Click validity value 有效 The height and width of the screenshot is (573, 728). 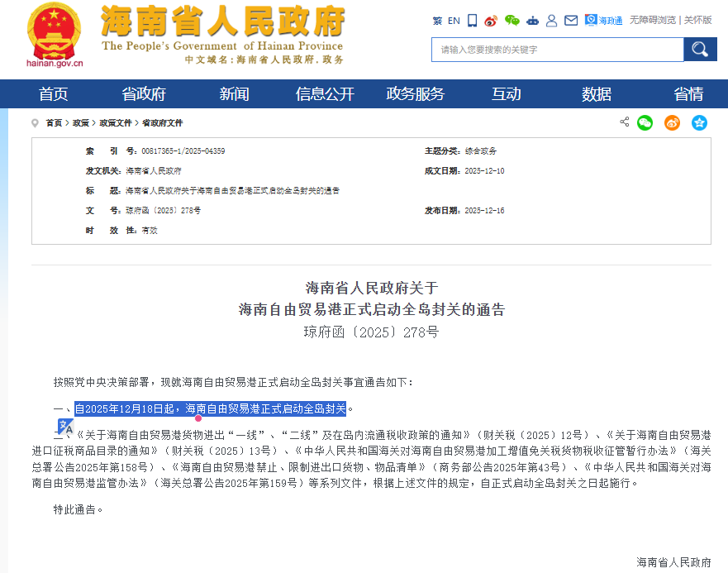150,231
